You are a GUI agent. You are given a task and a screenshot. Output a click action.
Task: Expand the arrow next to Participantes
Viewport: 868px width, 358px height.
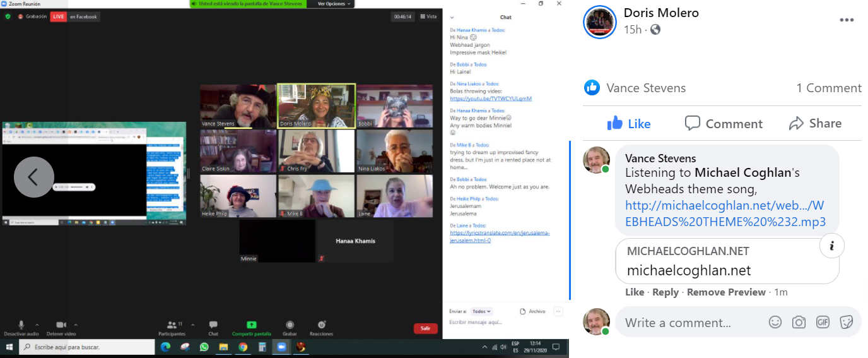[x=192, y=325]
